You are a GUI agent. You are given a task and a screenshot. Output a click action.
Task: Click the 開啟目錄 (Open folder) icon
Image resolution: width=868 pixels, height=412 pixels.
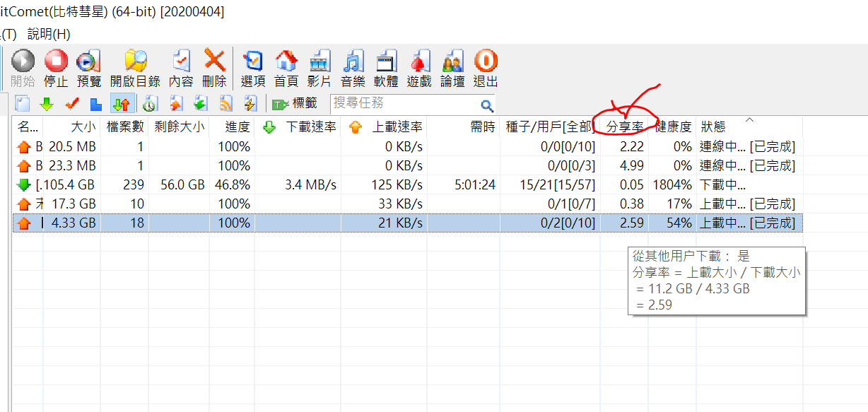(x=135, y=69)
